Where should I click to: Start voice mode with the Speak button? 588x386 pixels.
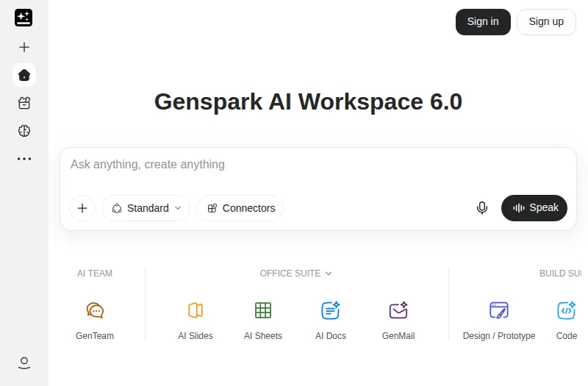[534, 208]
